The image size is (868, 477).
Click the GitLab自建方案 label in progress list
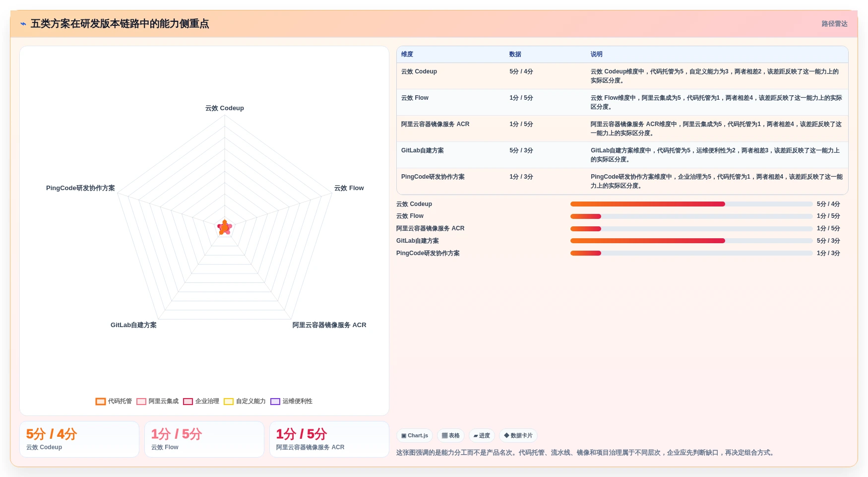coord(418,241)
